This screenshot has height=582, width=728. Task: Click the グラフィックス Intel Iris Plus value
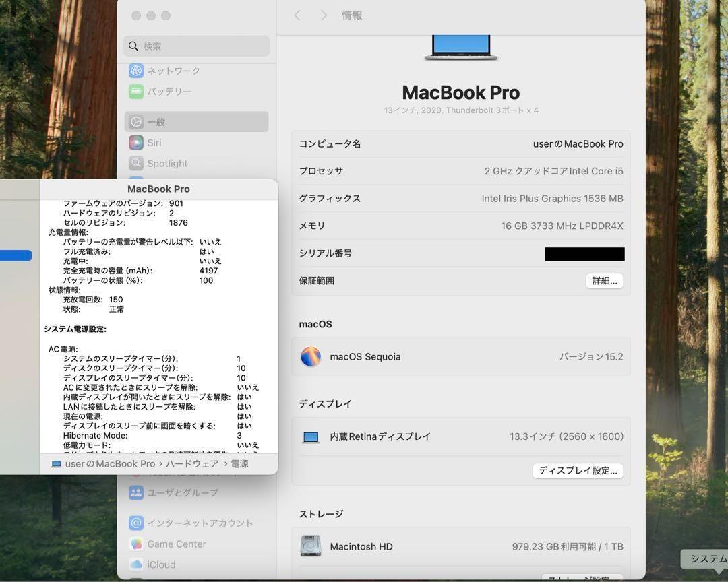(x=553, y=199)
